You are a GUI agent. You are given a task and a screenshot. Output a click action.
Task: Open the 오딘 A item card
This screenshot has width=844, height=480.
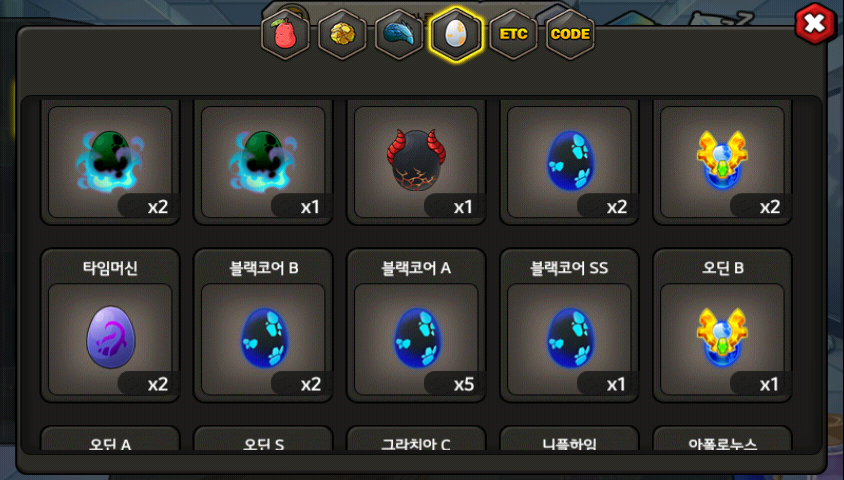pos(110,439)
